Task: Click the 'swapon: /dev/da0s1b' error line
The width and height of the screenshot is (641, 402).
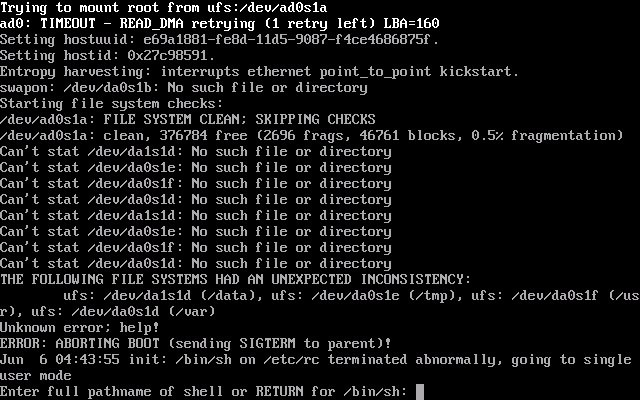Action: (x=184, y=88)
